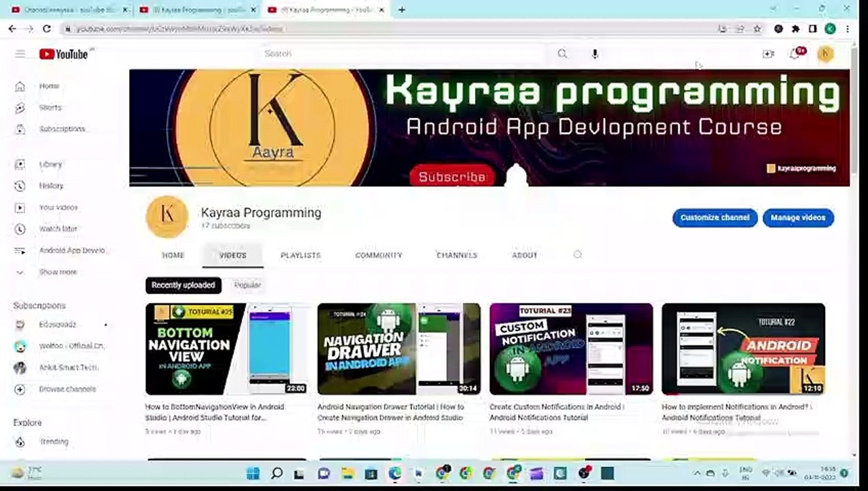Click the Customize channel button
This screenshot has height=491, width=868.
click(x=714, y=218)
